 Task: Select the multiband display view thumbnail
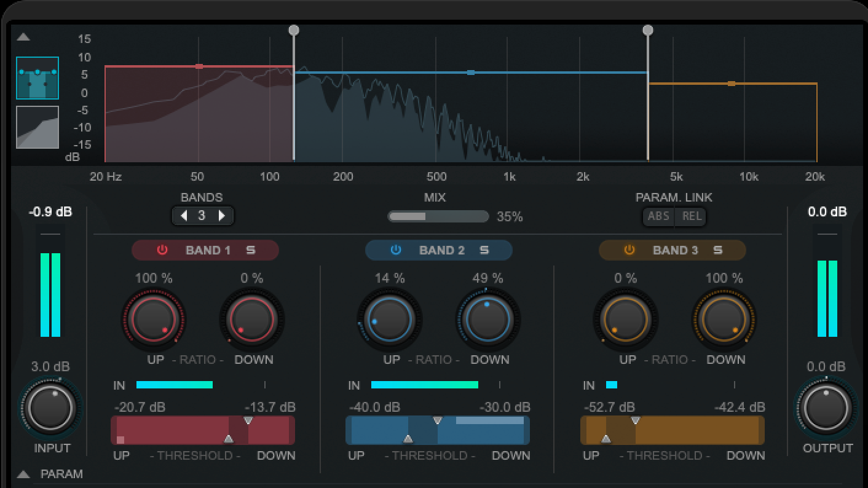click(x=37, y=78)
